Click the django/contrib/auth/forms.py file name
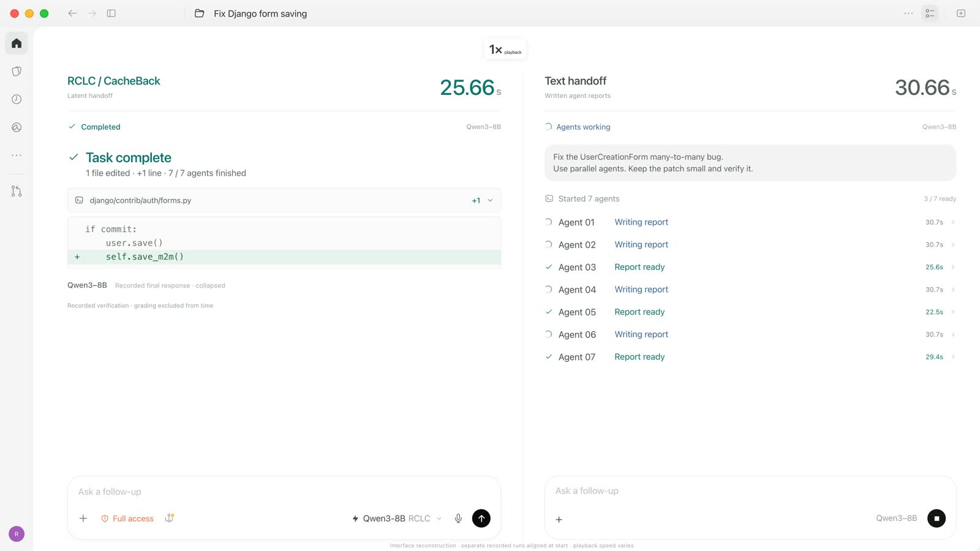 click(x=140, y=201)
